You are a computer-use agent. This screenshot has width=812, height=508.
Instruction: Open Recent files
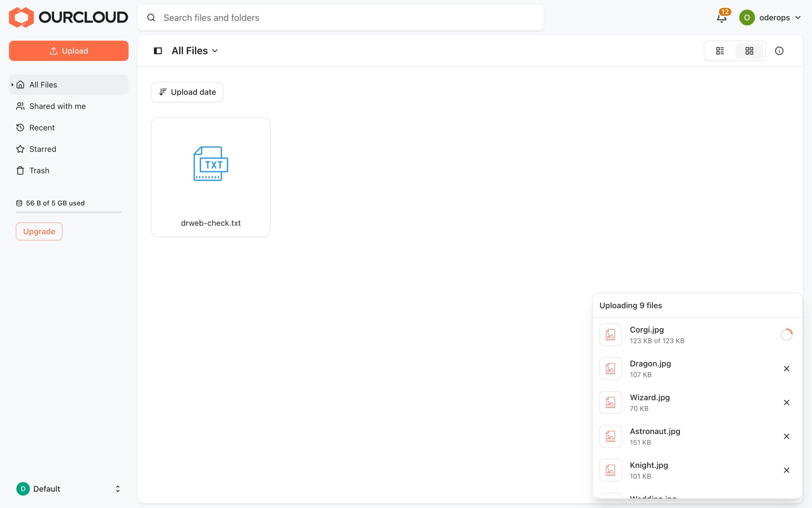pyautogui.click(x=69, y=128)
